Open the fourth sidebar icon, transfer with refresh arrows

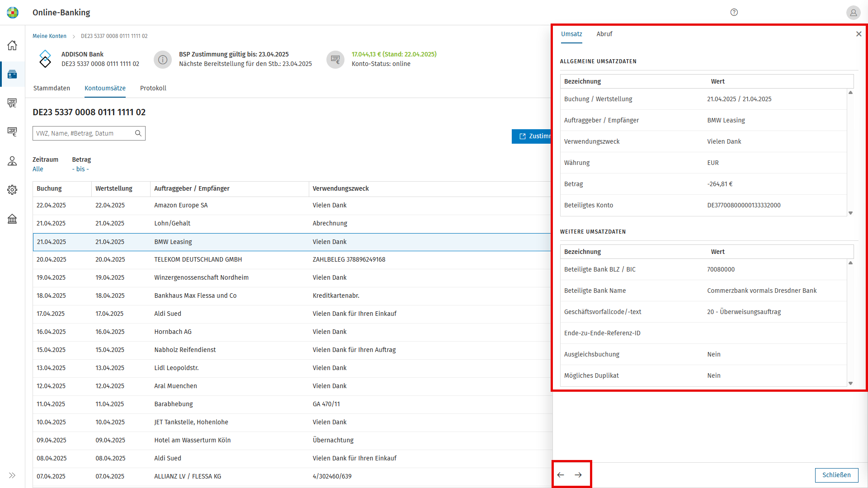(x=12, y=103)
